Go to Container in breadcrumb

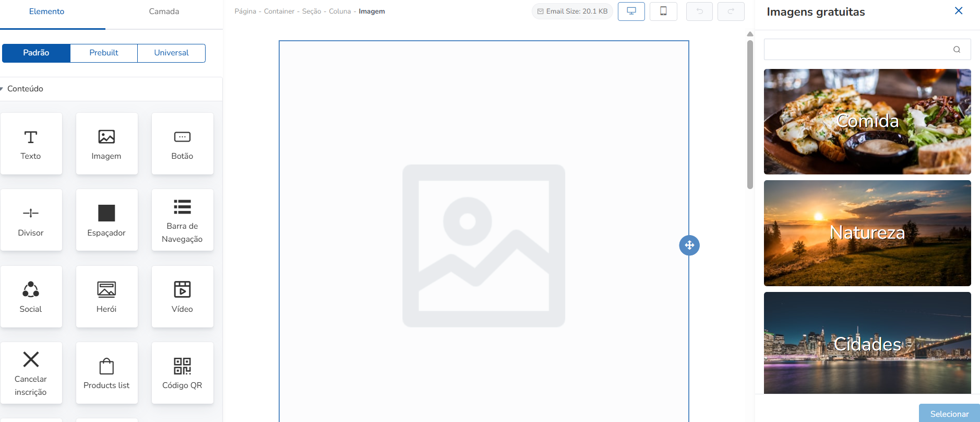click(x=279, y=11)
